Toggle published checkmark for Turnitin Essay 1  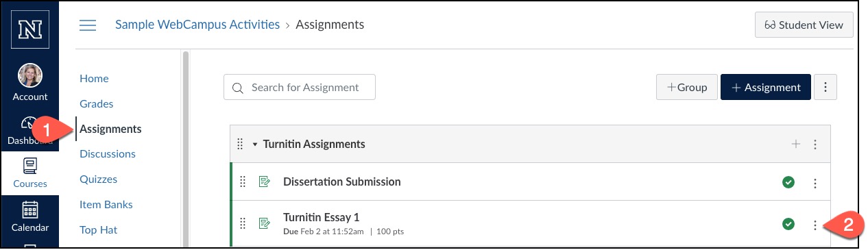coord(788,223)
